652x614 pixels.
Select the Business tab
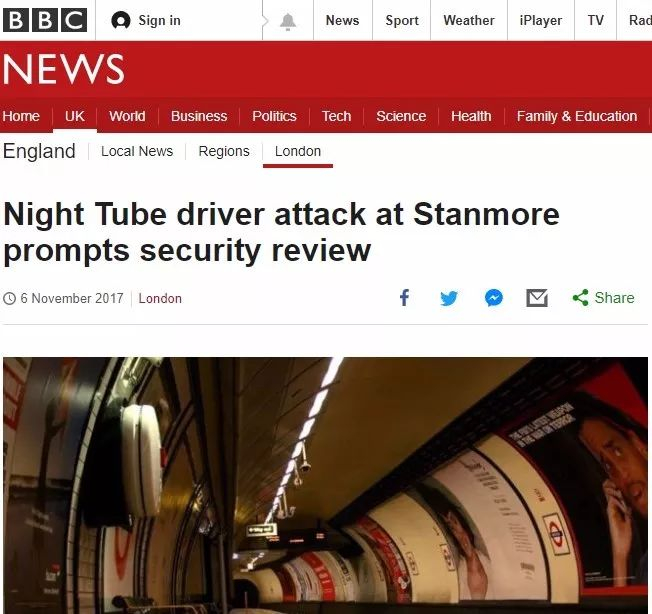point(199,116)
